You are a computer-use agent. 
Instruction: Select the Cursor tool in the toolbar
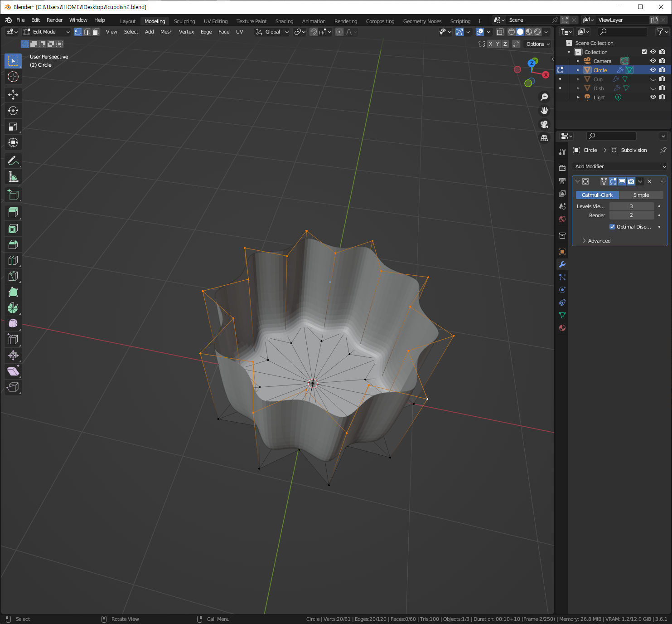point(13,77)
